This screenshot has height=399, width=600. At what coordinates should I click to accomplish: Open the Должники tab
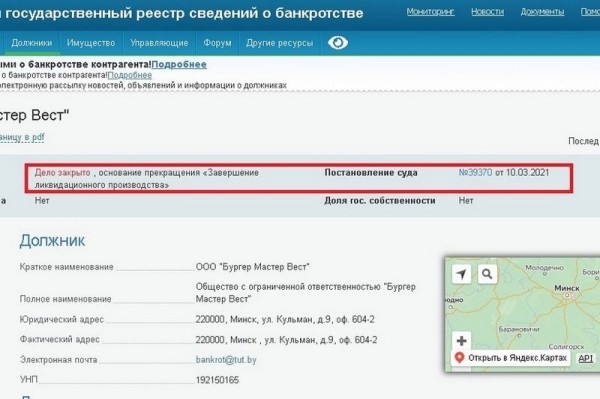pos(31,42)
